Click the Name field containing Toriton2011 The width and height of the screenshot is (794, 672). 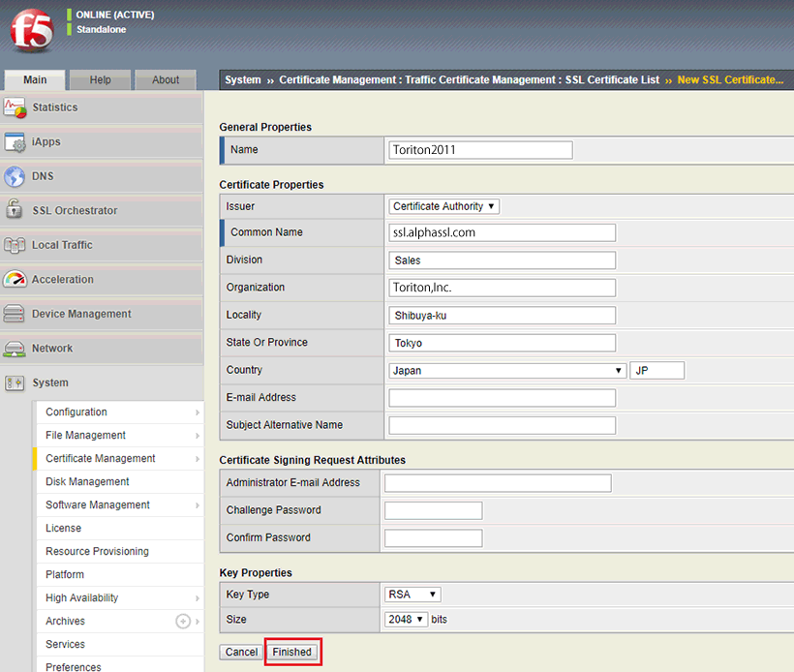coord(480,150)
